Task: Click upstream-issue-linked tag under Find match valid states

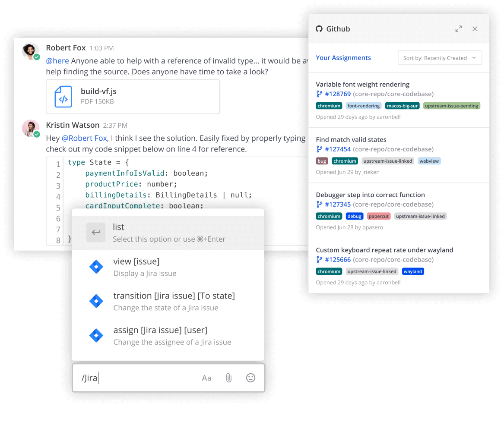Action: (388, 161)
